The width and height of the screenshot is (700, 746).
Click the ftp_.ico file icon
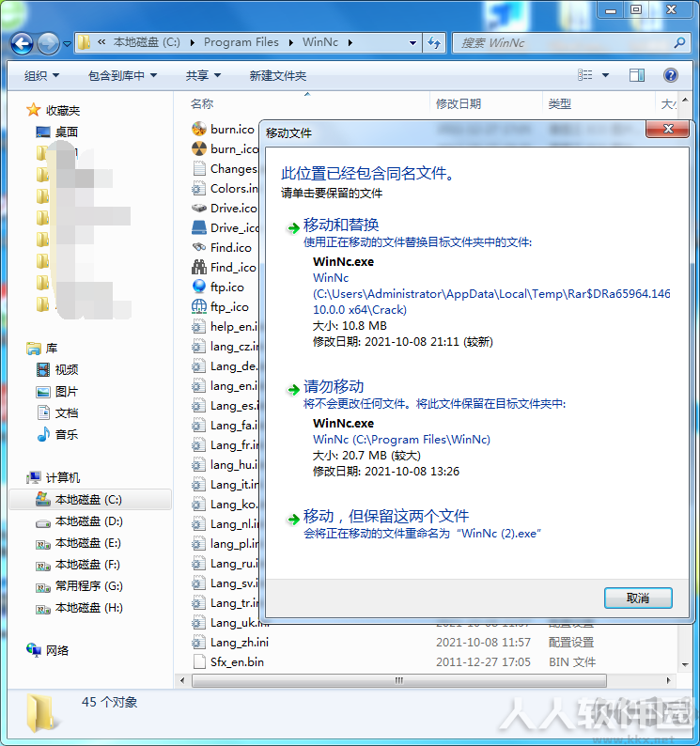point(199,307)
